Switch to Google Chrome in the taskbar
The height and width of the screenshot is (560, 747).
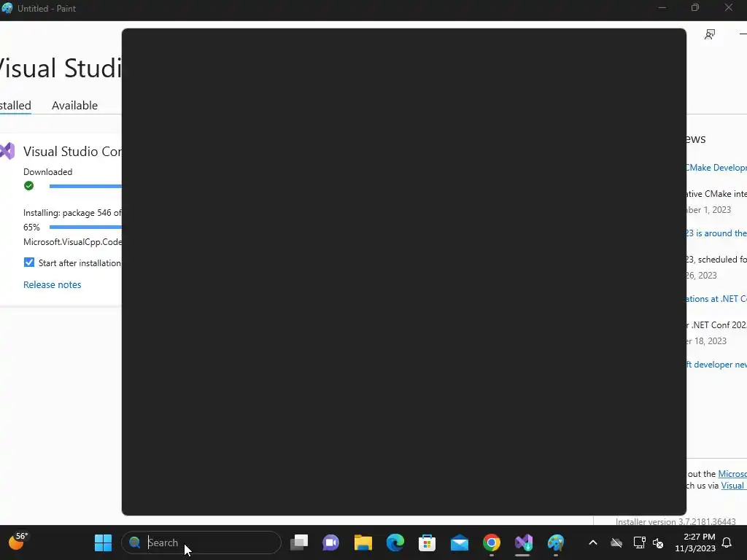point(491,542)
